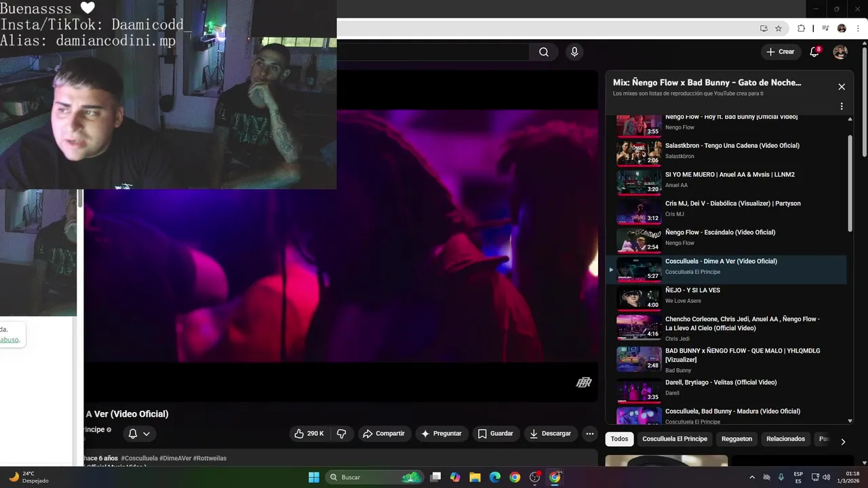Screen dimensions: 868x488
Task: Play Darell, Brytiago - Velitas track
Action: point(726,390)
